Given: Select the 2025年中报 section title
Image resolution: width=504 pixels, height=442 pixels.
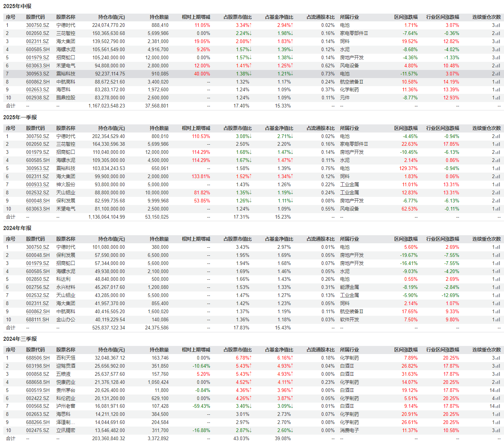Looking at the screenshot, I should [x=17, y=6].
